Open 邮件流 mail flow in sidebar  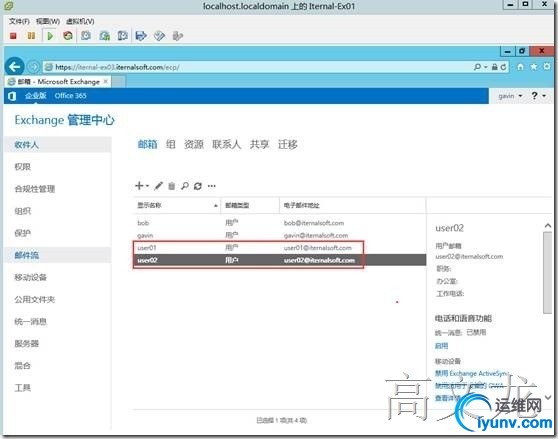(x=58, y=255)
